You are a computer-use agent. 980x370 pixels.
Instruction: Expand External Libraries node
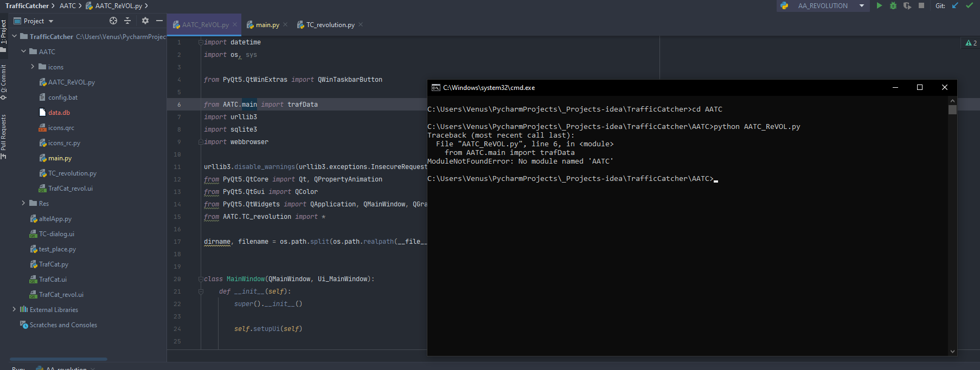coord(14,309)
